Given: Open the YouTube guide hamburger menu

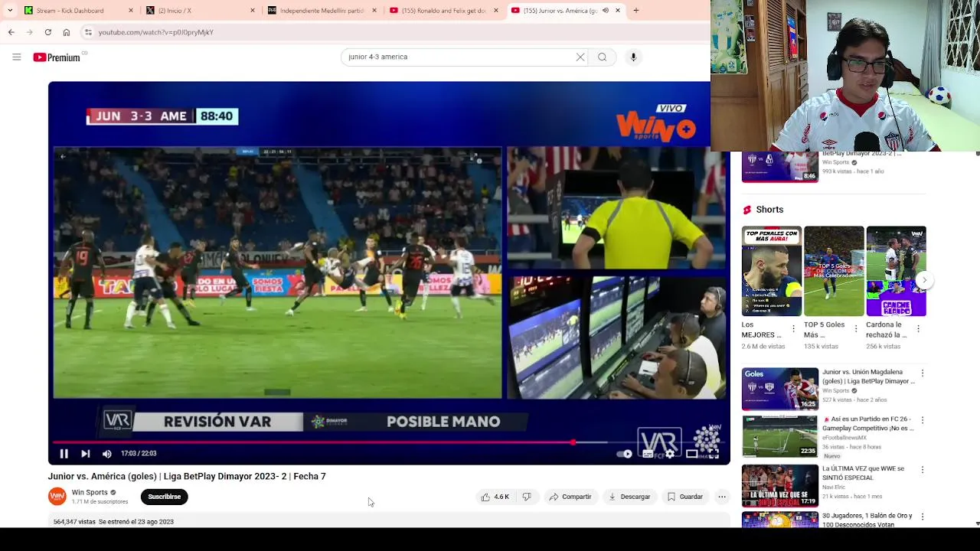Looking at the screenshot, I should (16, 57).
